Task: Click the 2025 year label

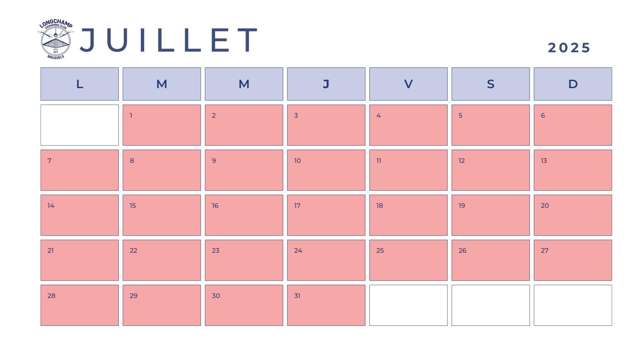Action: coord(569,48)
